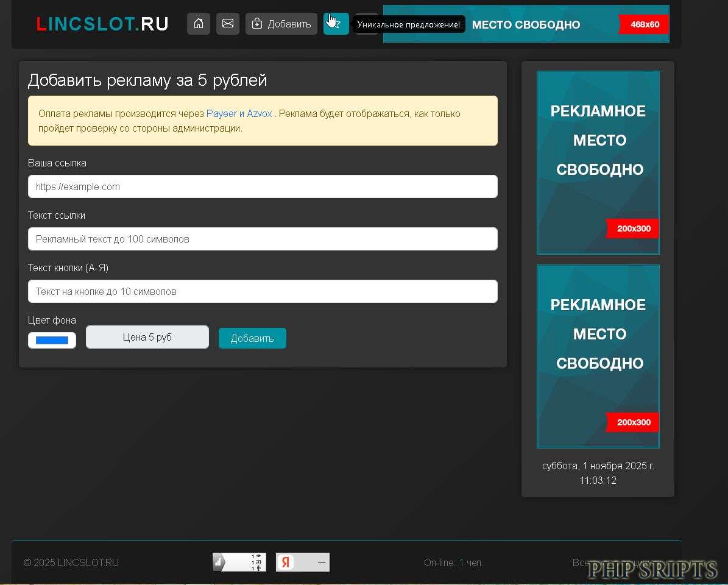Click the button text input field
This screenshot has width=728, height=585.
[263, 291]
